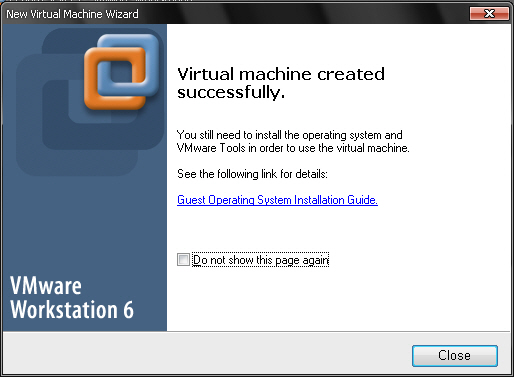Click the heading 'Virtual machine created successfully.'
Image resolution: width=514 pixels, height=377 pixels.
[281, 83]
